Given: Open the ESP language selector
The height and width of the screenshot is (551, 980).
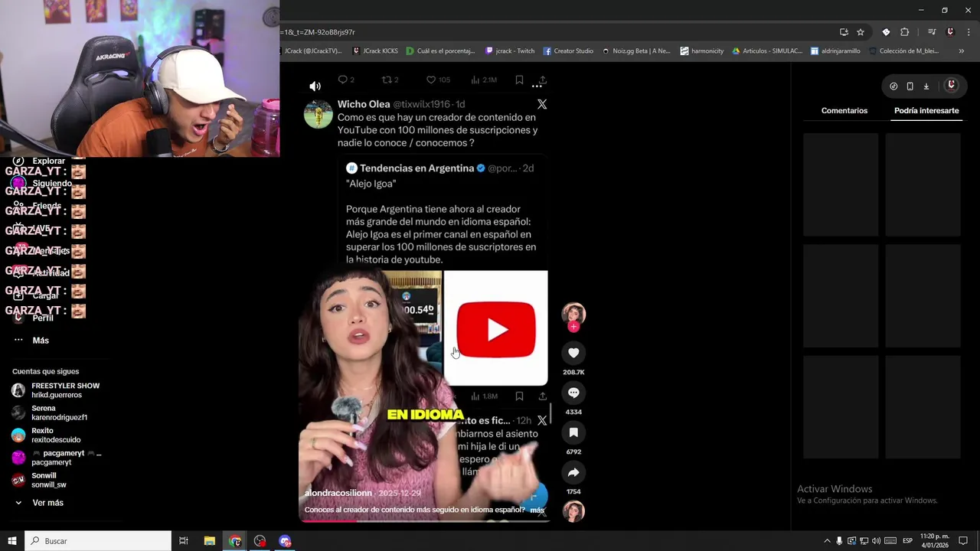Looking at the screenshot, I should click(x=907, y=541).
